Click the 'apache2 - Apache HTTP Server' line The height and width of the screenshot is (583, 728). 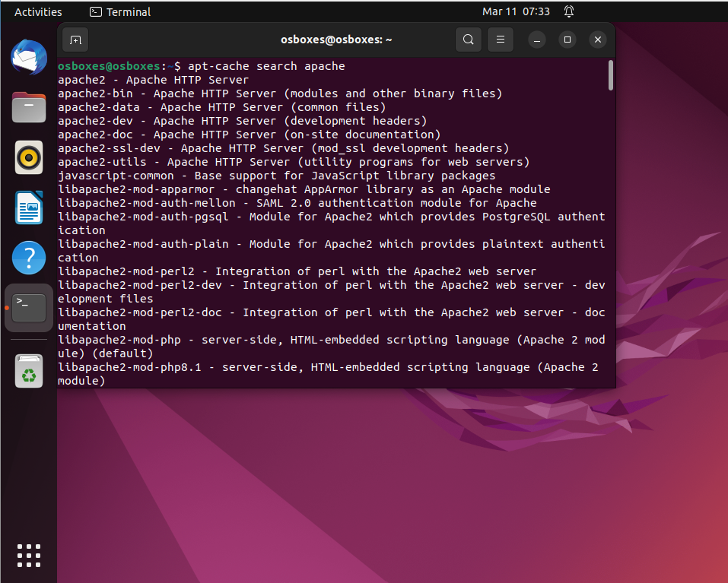click(x=153, y=80)
